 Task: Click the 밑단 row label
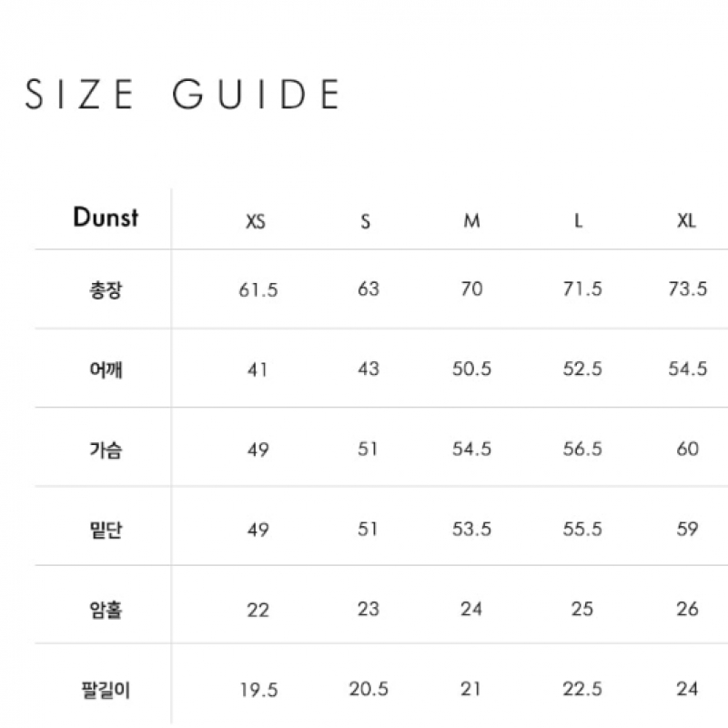pyautogui.click(x=106, y=530)
